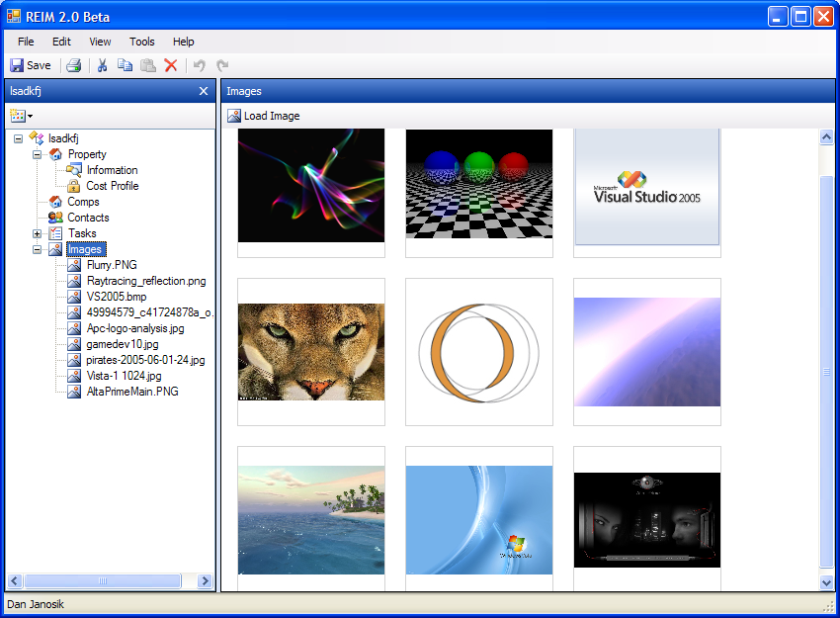
Task: Collapse the Property tree node
Action: 37,155
